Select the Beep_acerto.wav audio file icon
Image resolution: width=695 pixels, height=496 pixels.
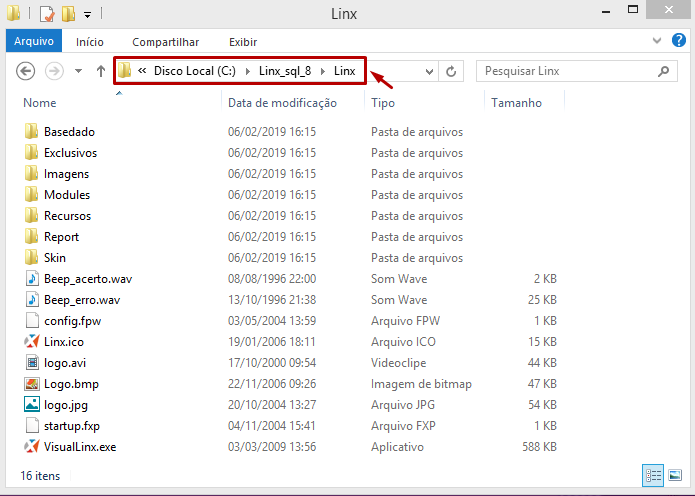[31, 278]
